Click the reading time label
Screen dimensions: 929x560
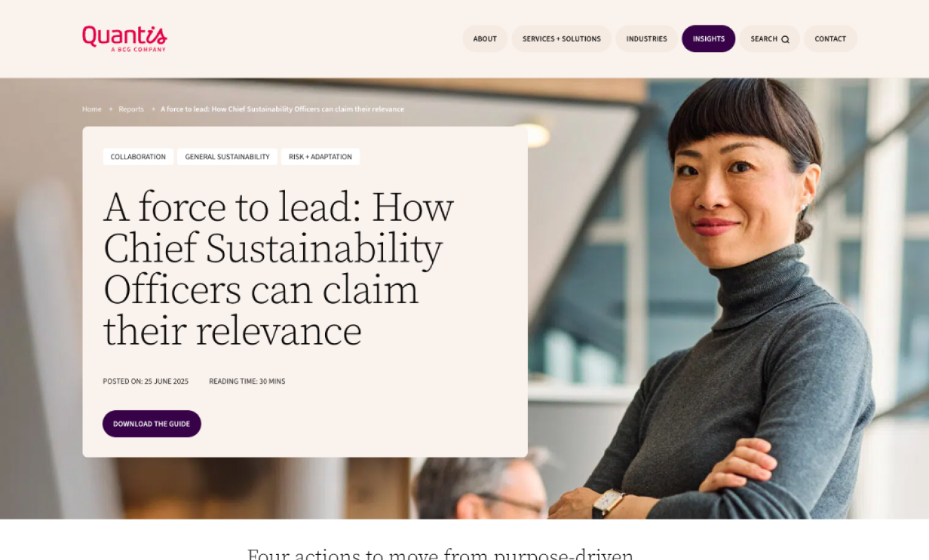[x=247, y=381]
